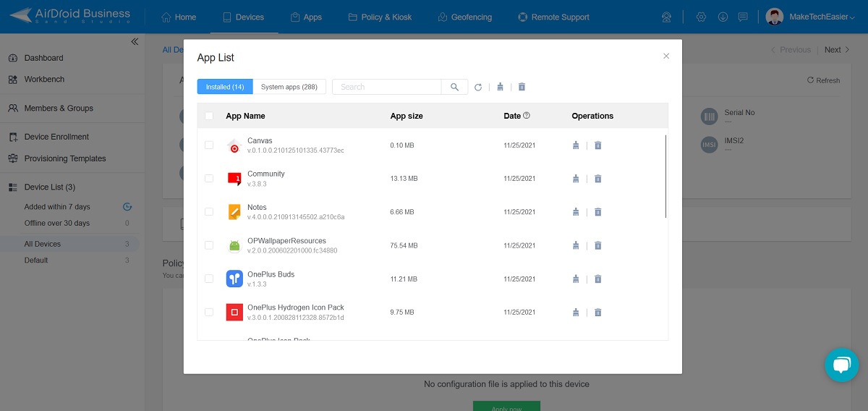Collapse the left sidebar
This screenshot has height=411, width=868.
tap(135, 42)
